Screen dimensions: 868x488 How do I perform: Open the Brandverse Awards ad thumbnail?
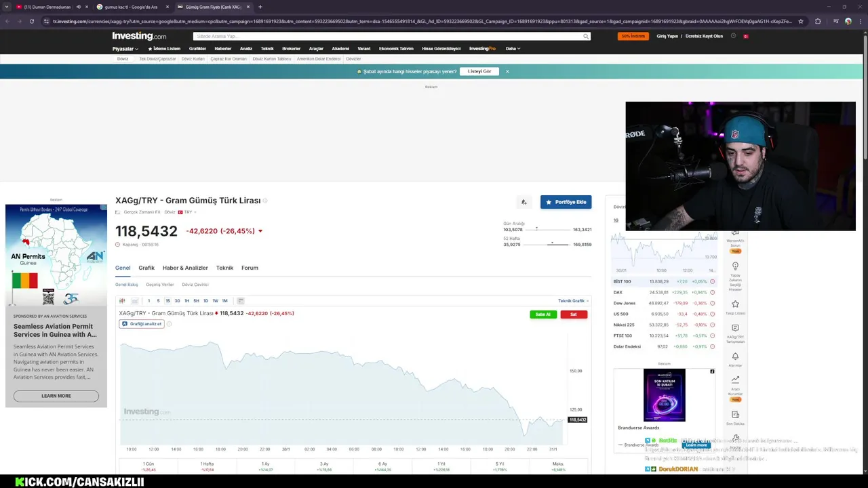click(x=665, y=395)
